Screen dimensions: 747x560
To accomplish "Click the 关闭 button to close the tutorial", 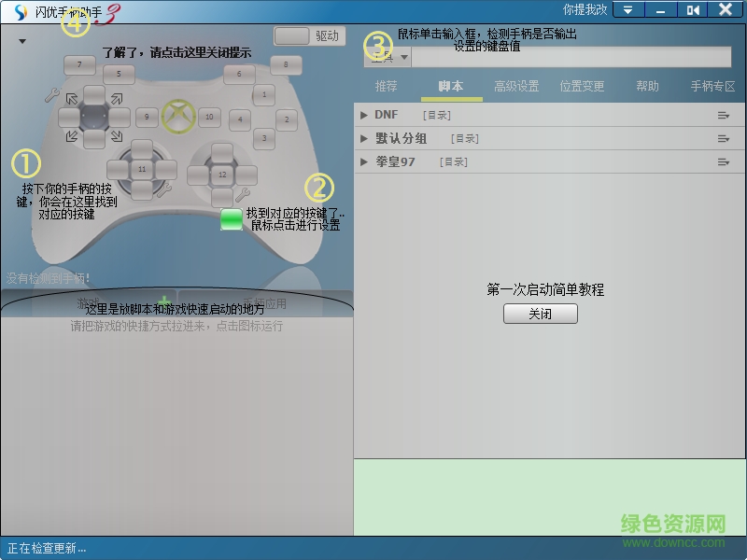I will (540, 314).
